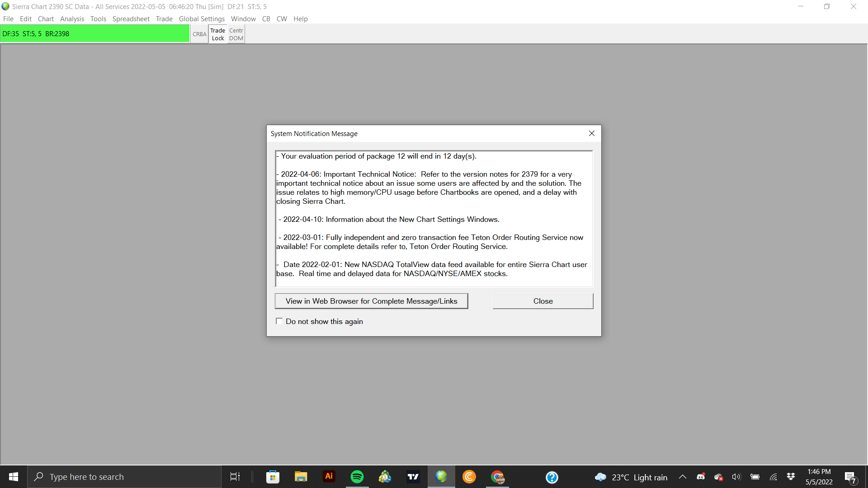Click the Dropbox tray icon
Screen dimensions: 868x488
[x=791, y=477]
